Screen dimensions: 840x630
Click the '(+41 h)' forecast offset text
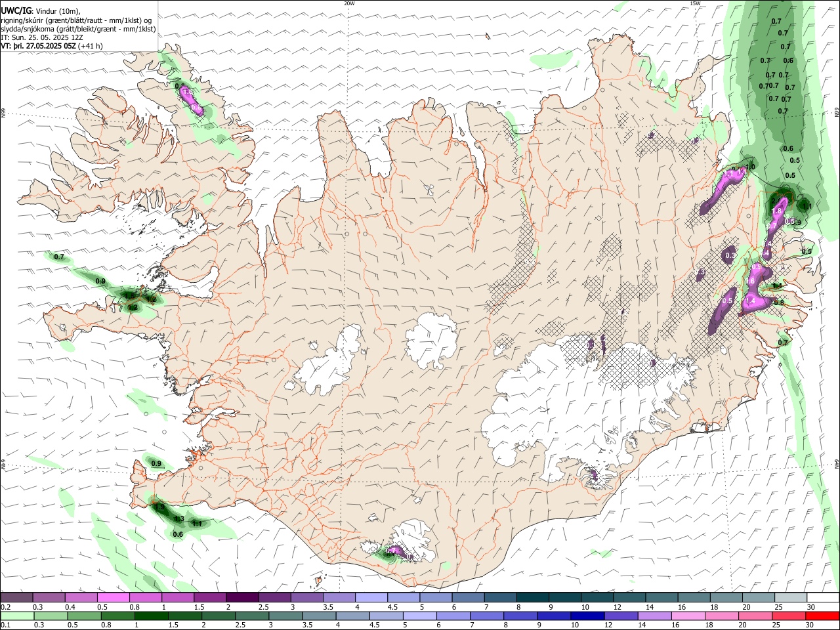91,46
